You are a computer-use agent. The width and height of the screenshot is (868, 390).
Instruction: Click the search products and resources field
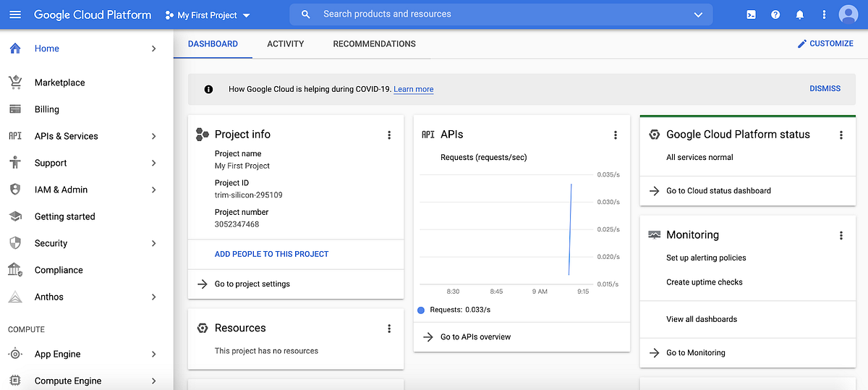(501, 14)
